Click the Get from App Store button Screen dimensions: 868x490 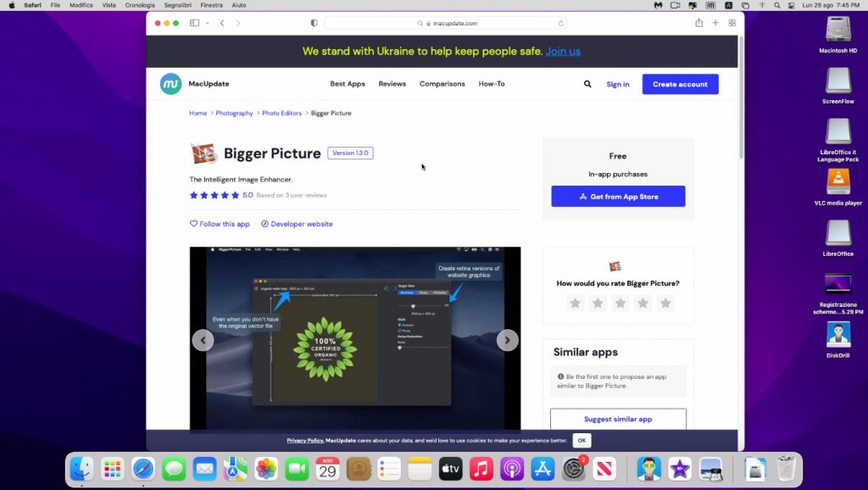coord(618,196)
